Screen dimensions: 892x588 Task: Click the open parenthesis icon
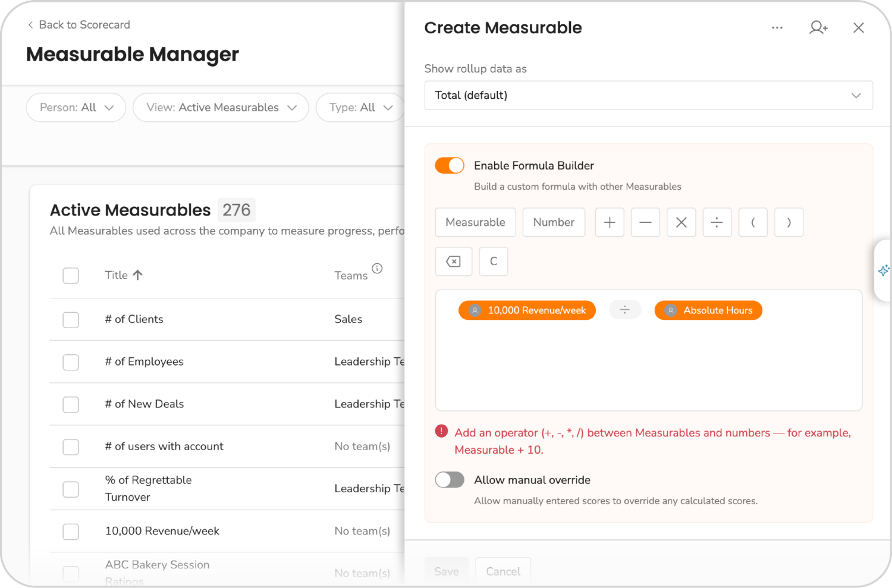tap(753, 222)
